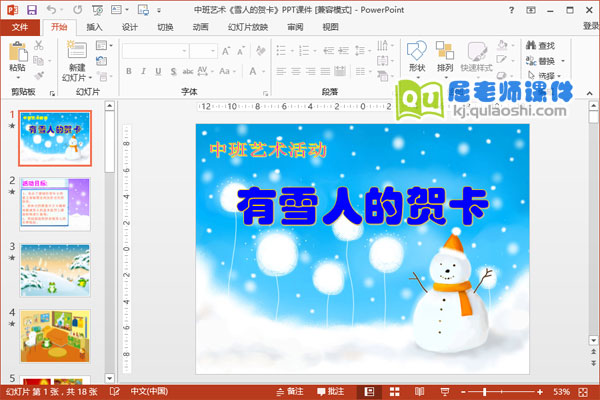Image resolution: width=600 pixels, height=400 pixels.
Task: Open Help question mark icon
Action: pyautogui.click(x=512, y=10)
